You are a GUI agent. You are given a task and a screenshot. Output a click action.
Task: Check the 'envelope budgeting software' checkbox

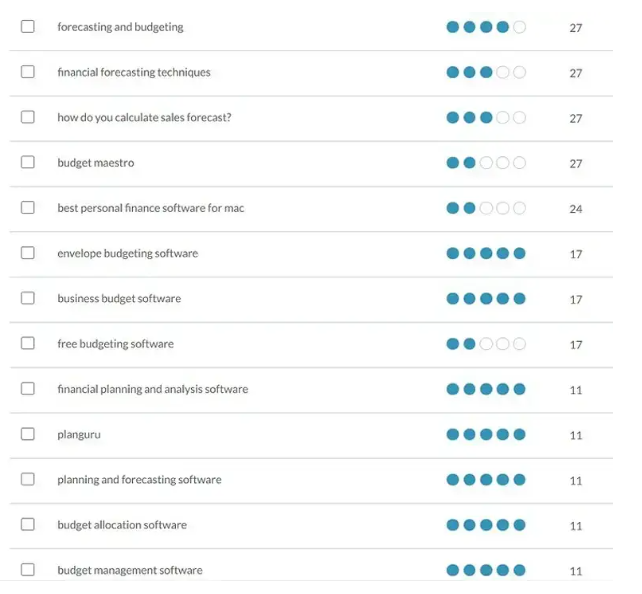tap(28, 253)
